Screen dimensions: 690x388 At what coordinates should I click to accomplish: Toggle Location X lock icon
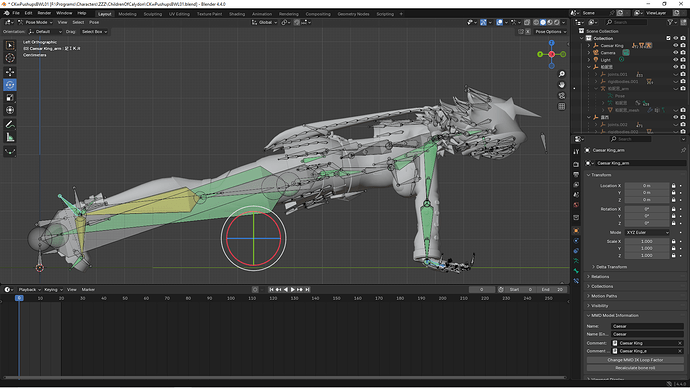[673, 186]
